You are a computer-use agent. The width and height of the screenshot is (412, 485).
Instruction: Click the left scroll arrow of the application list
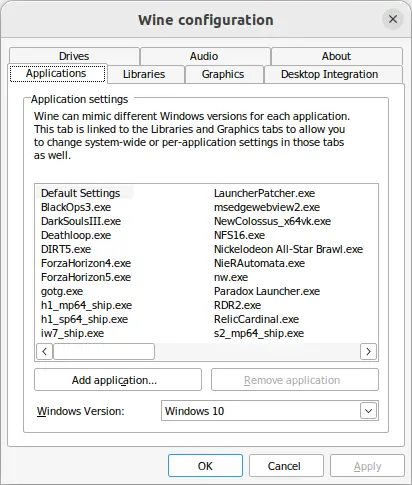coord(44,351)
